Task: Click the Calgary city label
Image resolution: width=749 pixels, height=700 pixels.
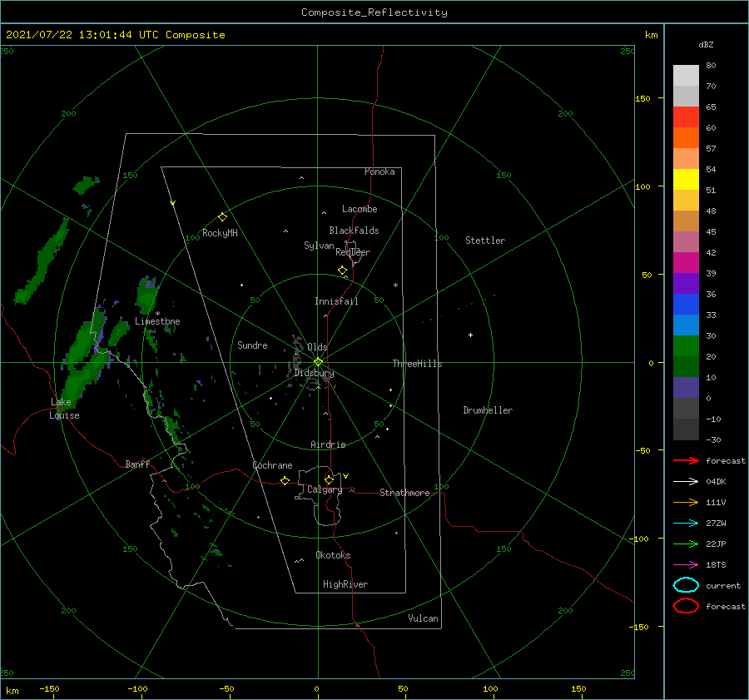Action: click(x=325, y=489)
